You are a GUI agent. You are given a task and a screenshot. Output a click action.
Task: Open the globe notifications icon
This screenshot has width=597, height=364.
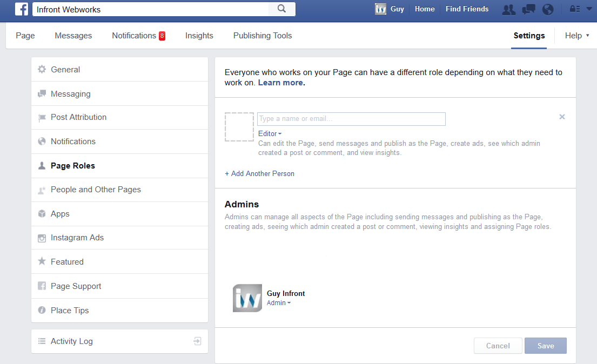point(548,10)
